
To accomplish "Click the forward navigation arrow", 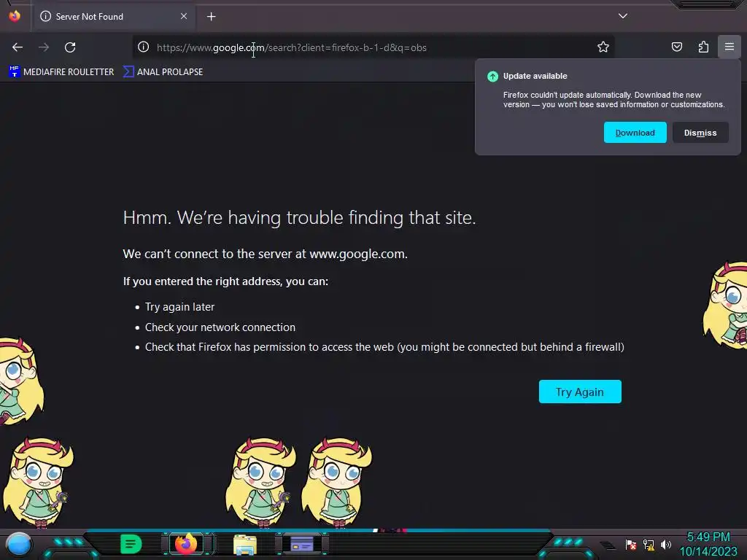I will click(x=44, y=47).
